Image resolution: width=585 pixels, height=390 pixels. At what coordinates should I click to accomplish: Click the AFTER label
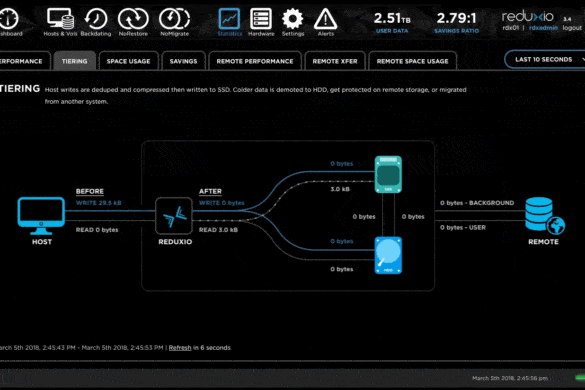[210, 191]
